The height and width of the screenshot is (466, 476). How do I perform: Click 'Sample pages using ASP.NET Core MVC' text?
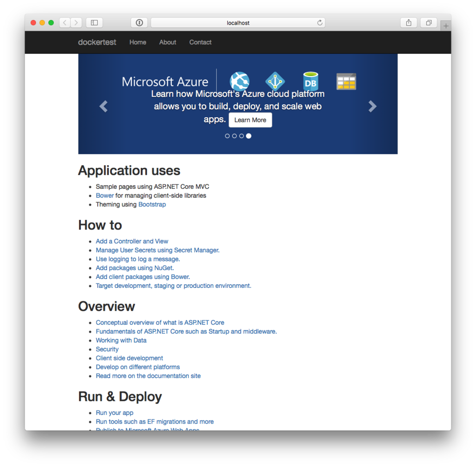152,186
